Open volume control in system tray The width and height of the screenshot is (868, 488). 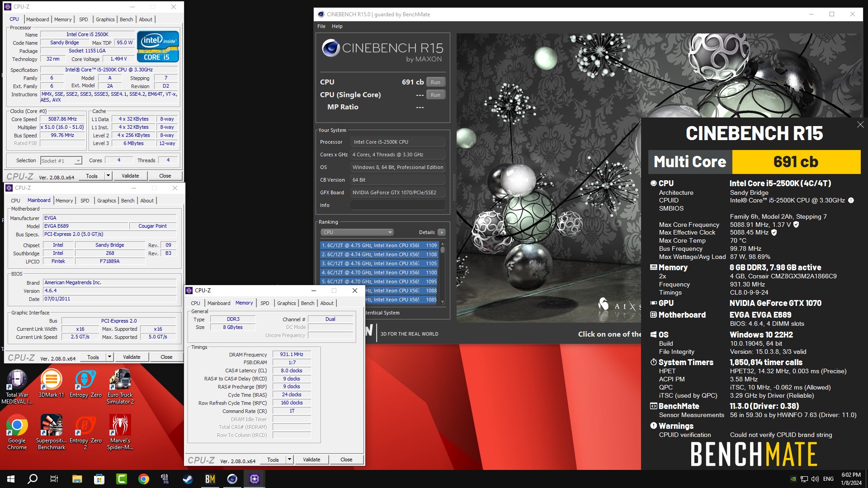(x=815, y=479)
